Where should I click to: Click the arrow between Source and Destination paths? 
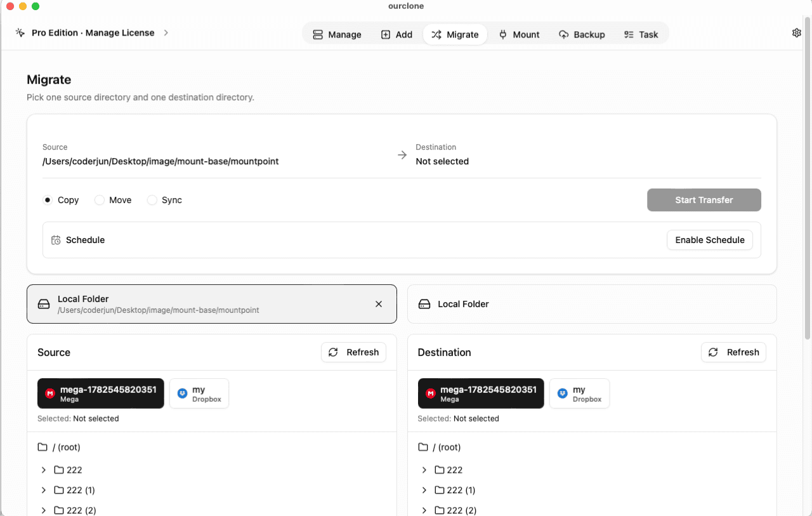(402, 155)
